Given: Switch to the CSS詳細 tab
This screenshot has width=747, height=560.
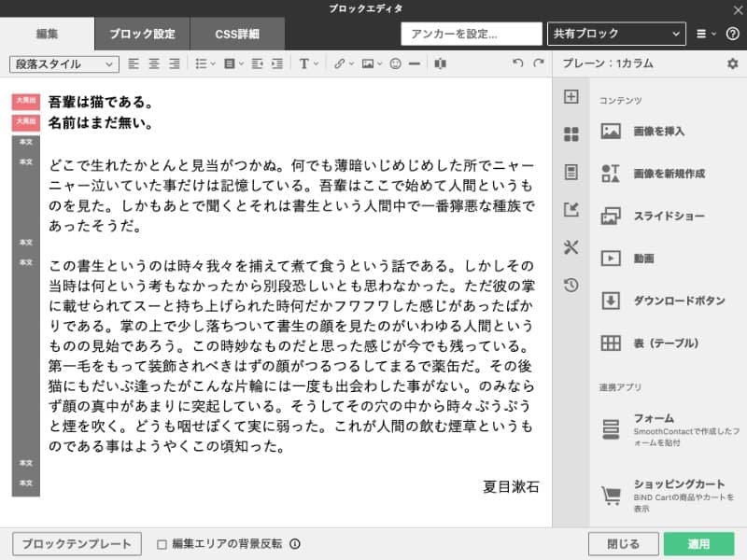Looking at the screenshot, I should coord(237,34).
